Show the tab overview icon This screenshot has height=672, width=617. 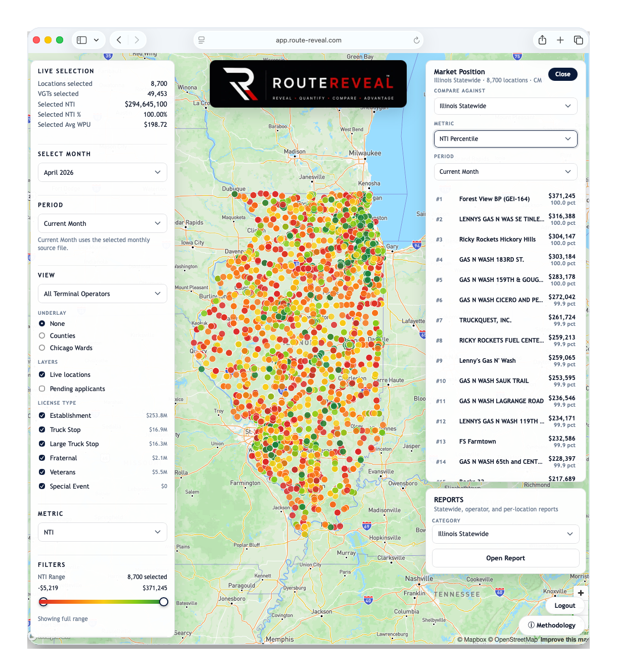pos(579,40)
